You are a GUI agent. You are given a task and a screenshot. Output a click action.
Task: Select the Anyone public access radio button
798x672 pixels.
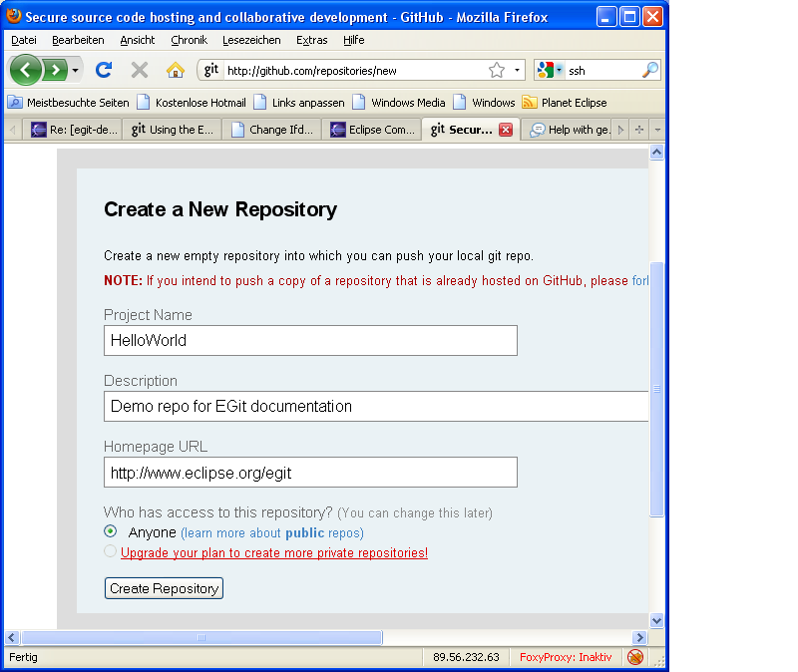pos(110,531)
